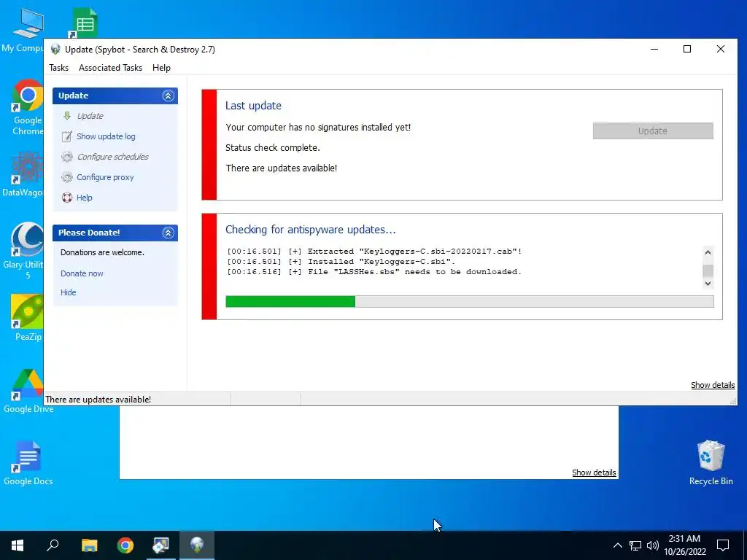Click the Help link in Update panel
This screenshot has height=560, width=747.
point(85,198)
